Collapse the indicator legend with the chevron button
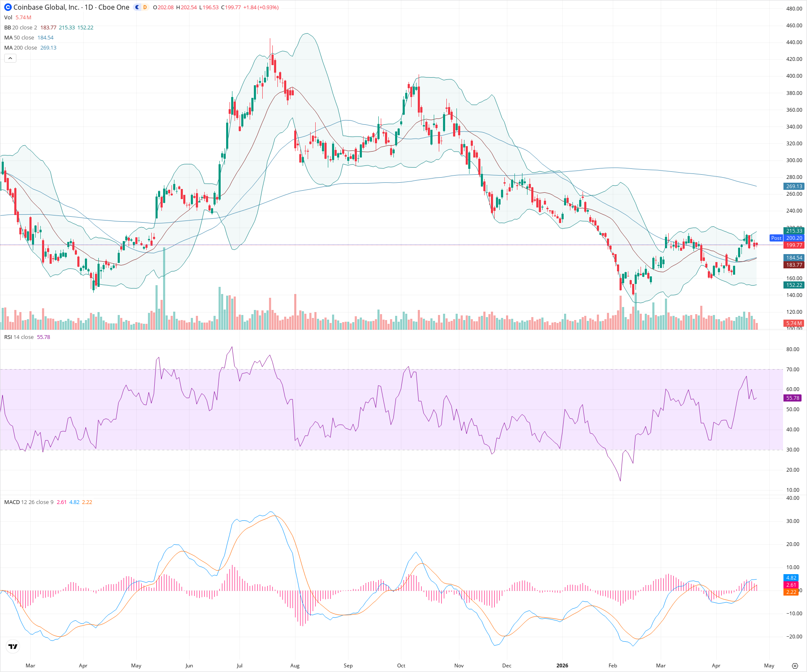The image size is (807, 672). 10,58
